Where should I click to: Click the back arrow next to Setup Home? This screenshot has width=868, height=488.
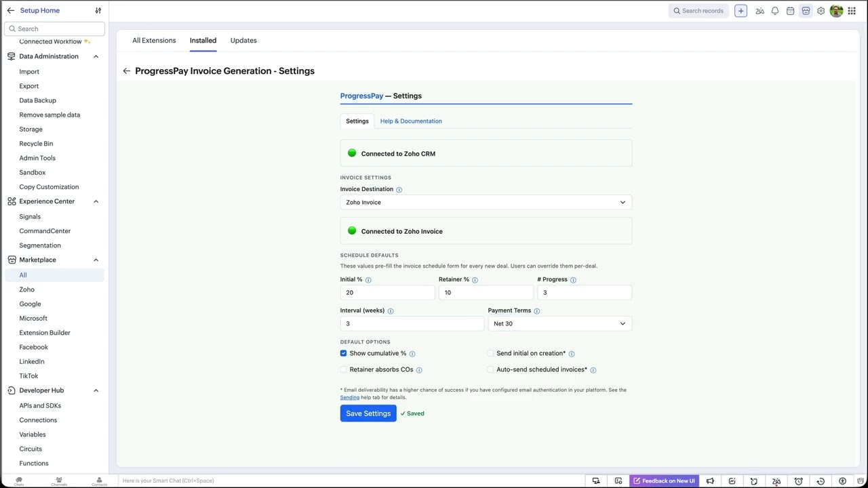coord(10,11)
